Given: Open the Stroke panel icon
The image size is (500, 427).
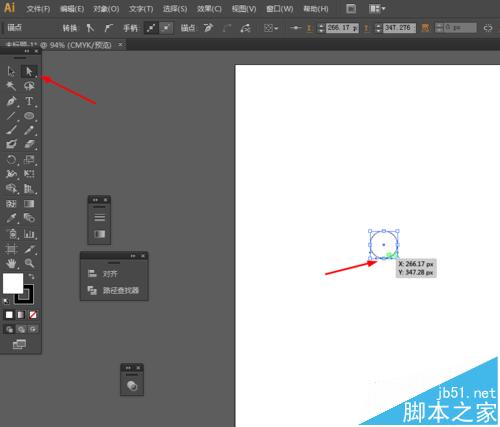Looking at the screenshot, I should tap(99, 218).
